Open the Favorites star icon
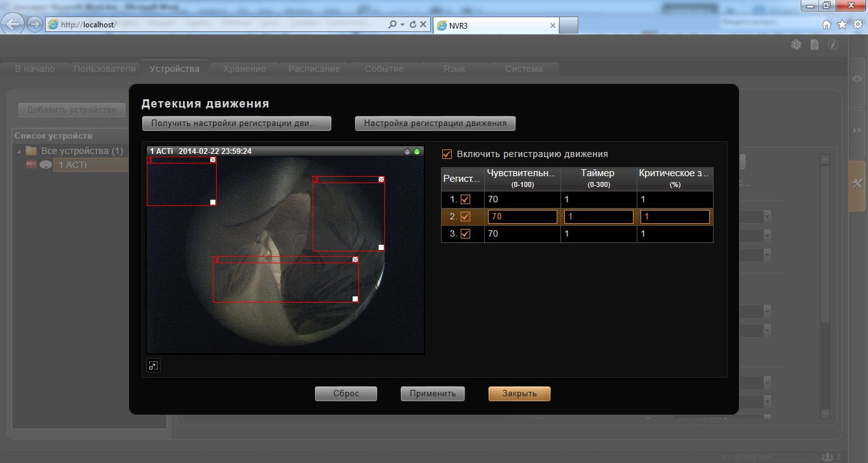Screen dimensions: 868x463 pos(842,25)
